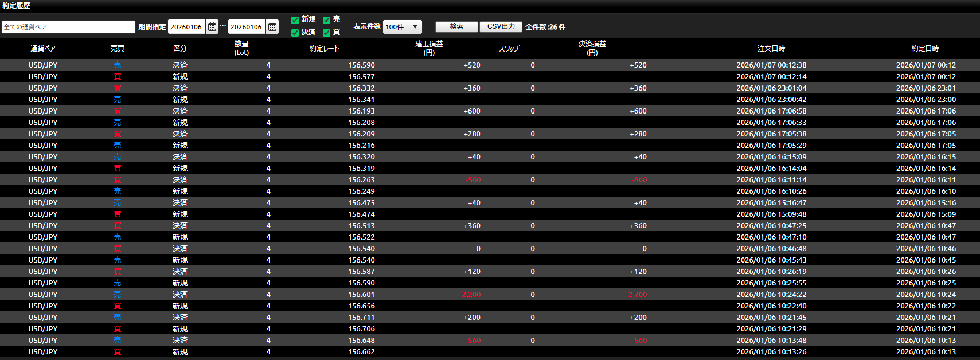Click the 約定レート column header
980x360 pixels.
point(324,49)
